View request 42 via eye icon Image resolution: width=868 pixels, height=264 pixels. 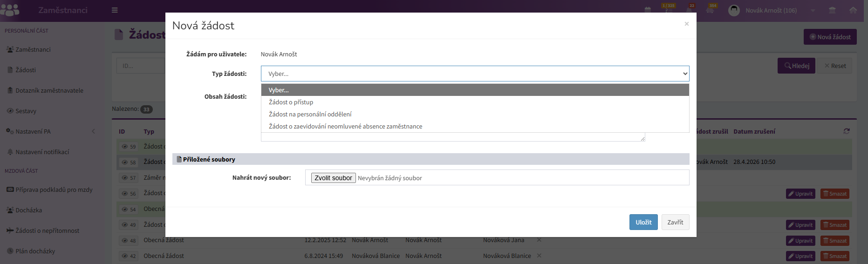[129, 256]
